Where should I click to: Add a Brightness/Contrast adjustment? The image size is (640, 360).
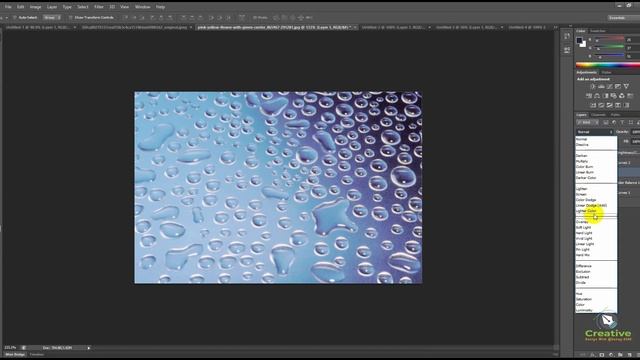593,87
